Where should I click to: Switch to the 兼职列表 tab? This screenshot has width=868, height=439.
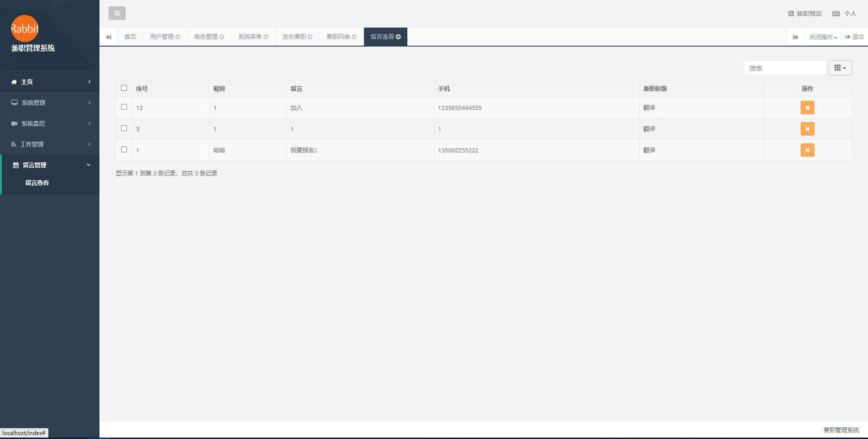pos(338,37)
